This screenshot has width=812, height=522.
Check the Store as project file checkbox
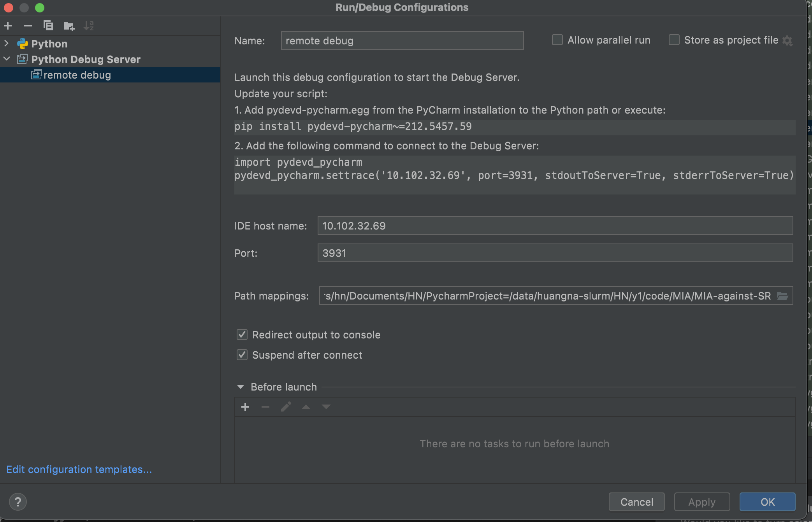tap(674, 40)
